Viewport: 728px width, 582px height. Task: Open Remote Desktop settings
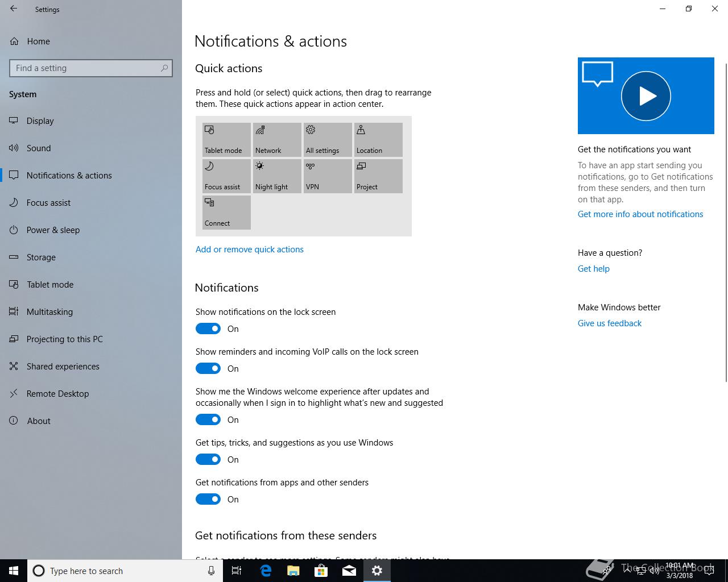coord(91,394)
